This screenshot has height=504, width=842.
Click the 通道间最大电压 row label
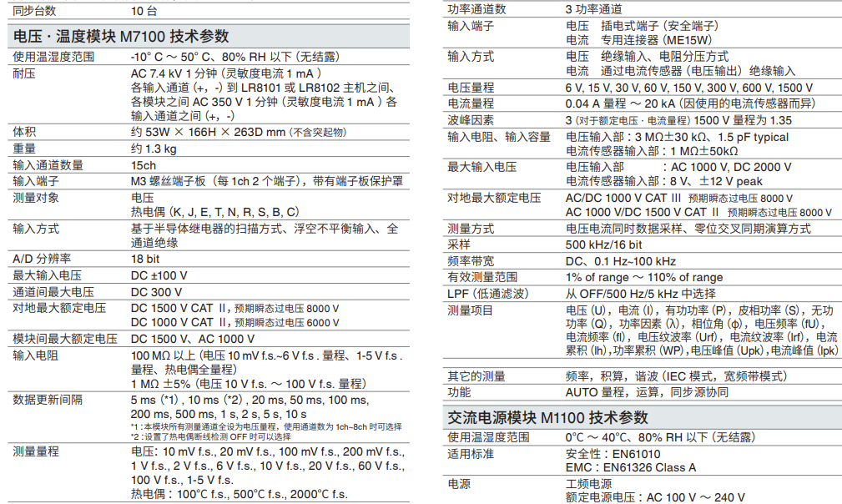(x=53, y=292)
